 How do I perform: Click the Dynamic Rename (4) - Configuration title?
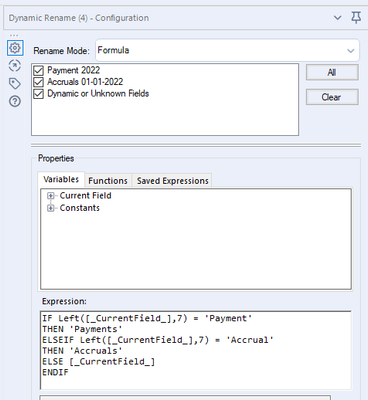tap(79, 18)
